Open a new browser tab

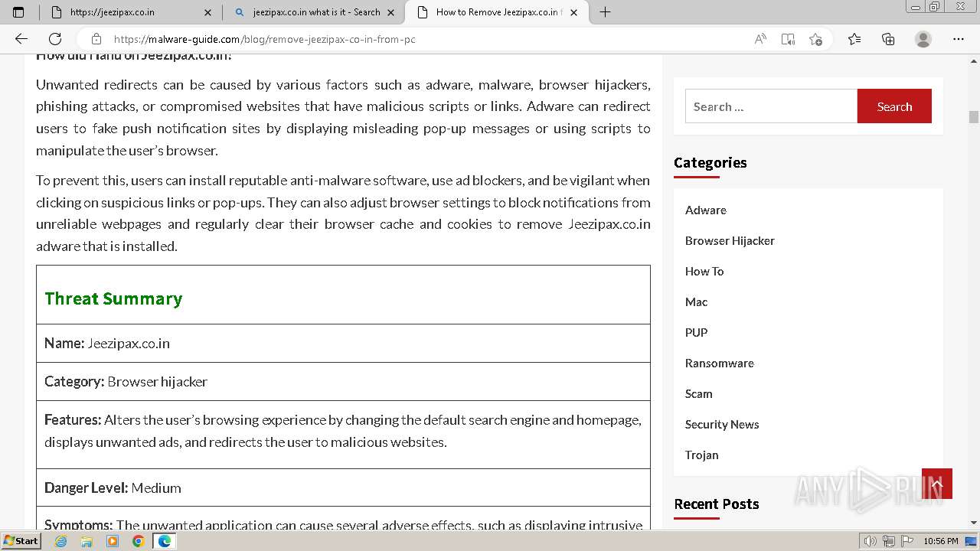coord(605,11)
